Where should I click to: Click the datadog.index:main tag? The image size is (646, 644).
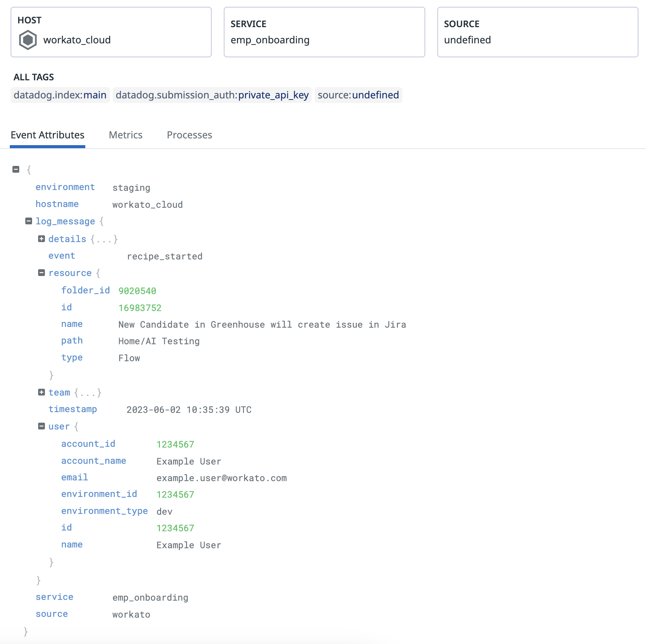(60, 95)
